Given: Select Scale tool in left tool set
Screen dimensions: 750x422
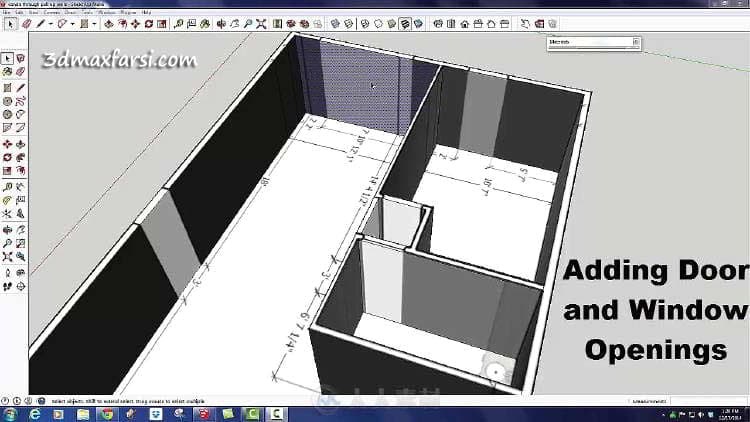Looking at the screenshot, I should (x=7, y=171).
